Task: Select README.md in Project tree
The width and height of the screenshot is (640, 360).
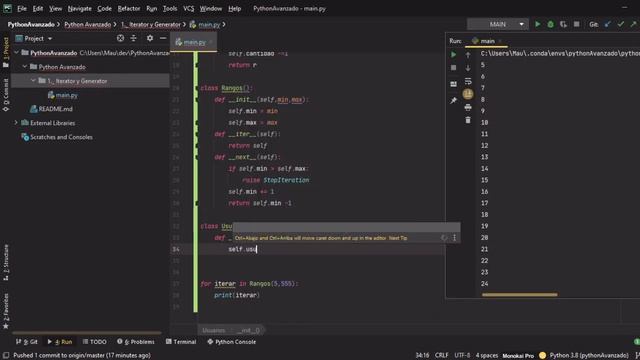Action: click(56, 109)
